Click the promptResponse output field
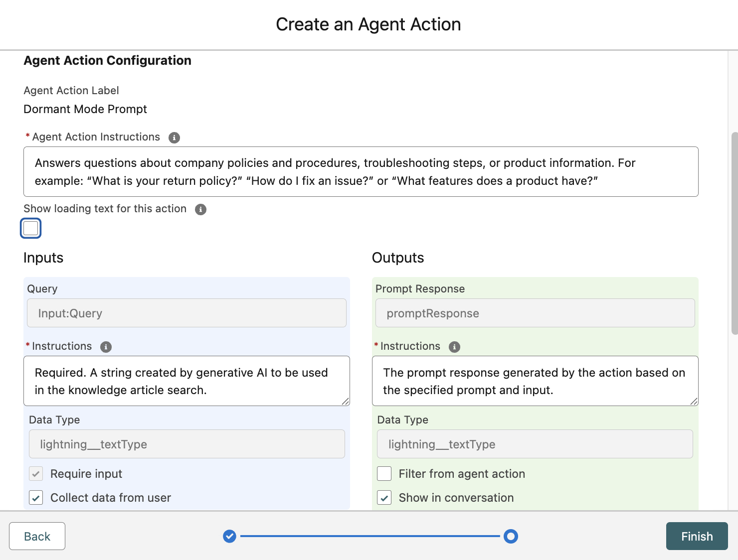Image resolution: width=738 pixels, height=560 pixels. [535, 313]
